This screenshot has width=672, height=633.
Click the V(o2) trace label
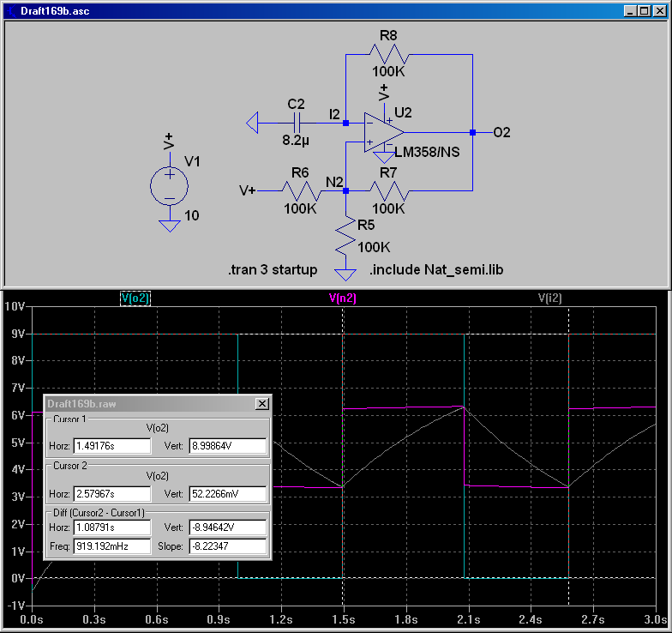pos(135,298)
